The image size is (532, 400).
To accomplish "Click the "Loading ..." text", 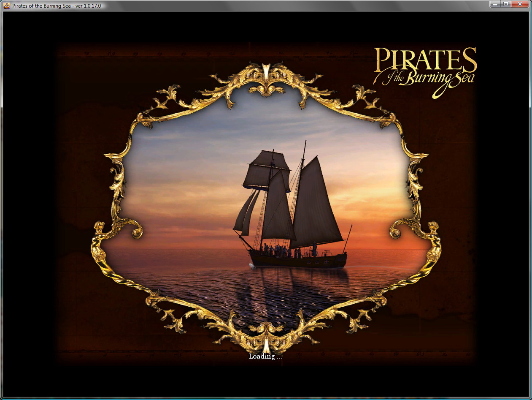I will (x=265, y=356).
